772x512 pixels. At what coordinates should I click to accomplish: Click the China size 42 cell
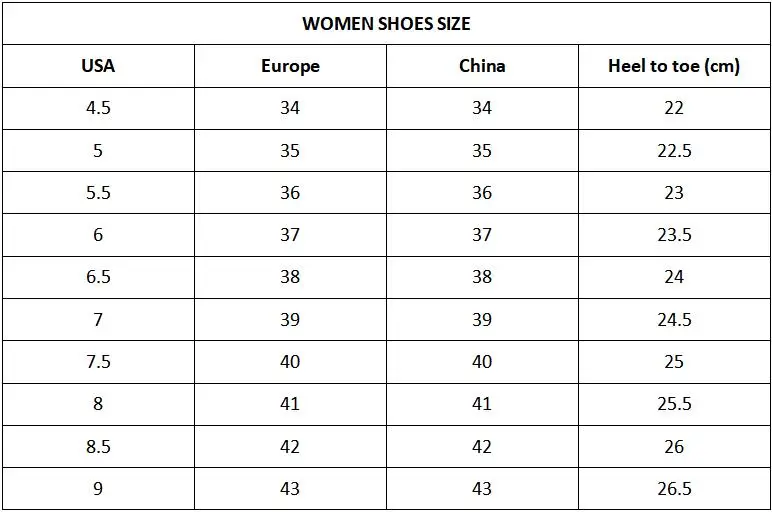tap(482, 447)
